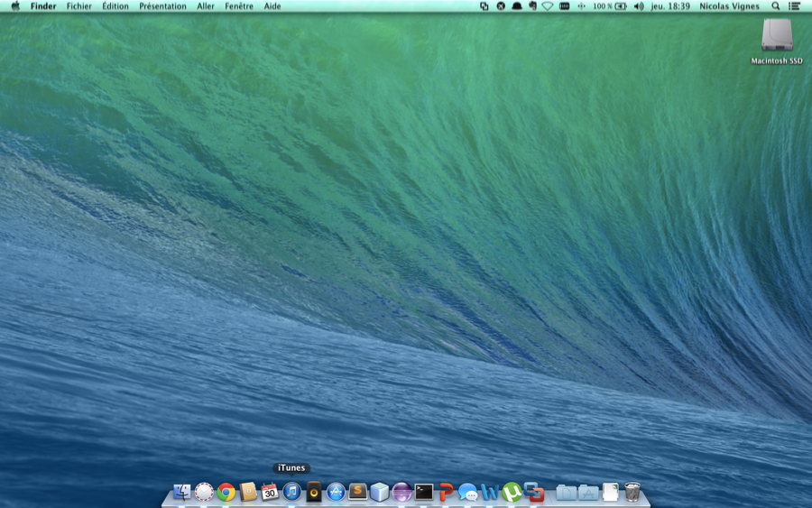The height and width of the screenshot is (508, 812).
Task: Open the Édition menu
Action: coord(115,6)
